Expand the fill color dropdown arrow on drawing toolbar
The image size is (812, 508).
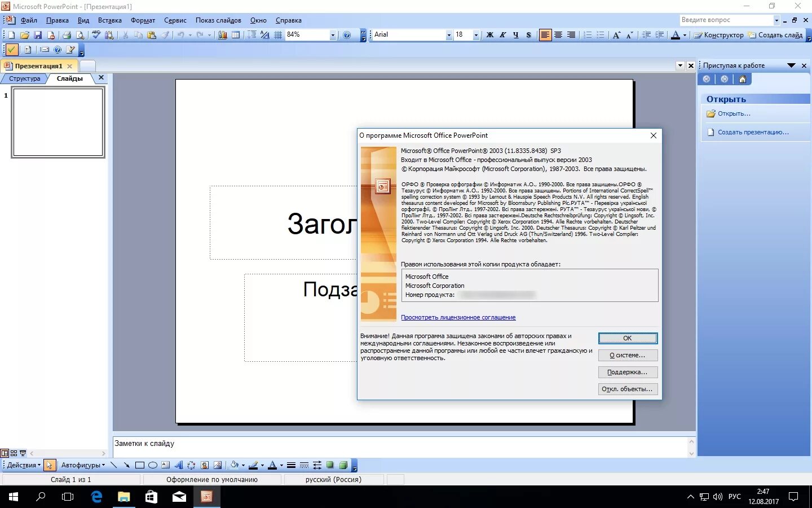[243, 465]
